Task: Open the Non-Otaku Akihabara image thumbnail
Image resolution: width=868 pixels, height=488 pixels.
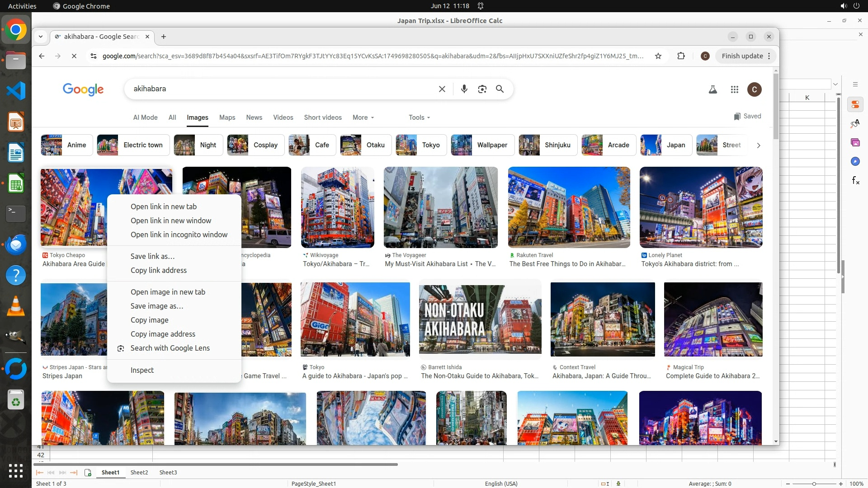Action: click(x=480, y=319)
